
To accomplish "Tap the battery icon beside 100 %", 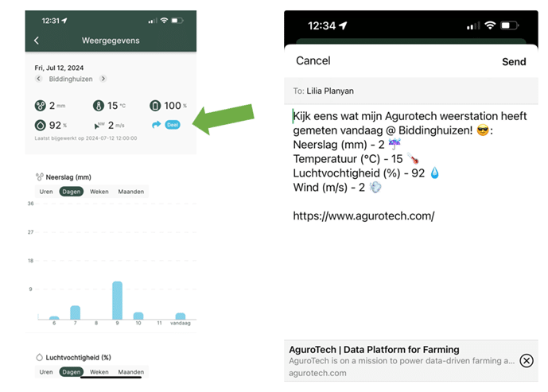I will click(x=156, y=106).
